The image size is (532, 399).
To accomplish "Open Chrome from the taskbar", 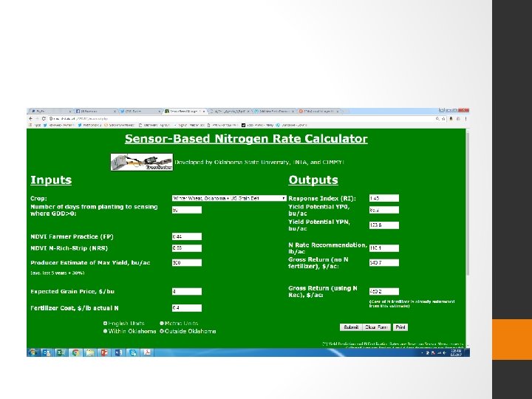I will click(x=75, y=352).
